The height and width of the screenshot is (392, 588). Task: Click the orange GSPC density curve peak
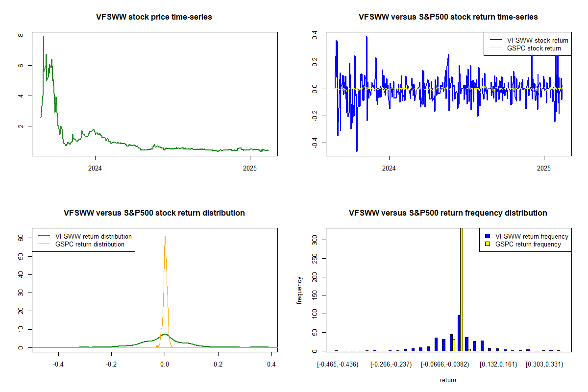(x=165, y=237)
